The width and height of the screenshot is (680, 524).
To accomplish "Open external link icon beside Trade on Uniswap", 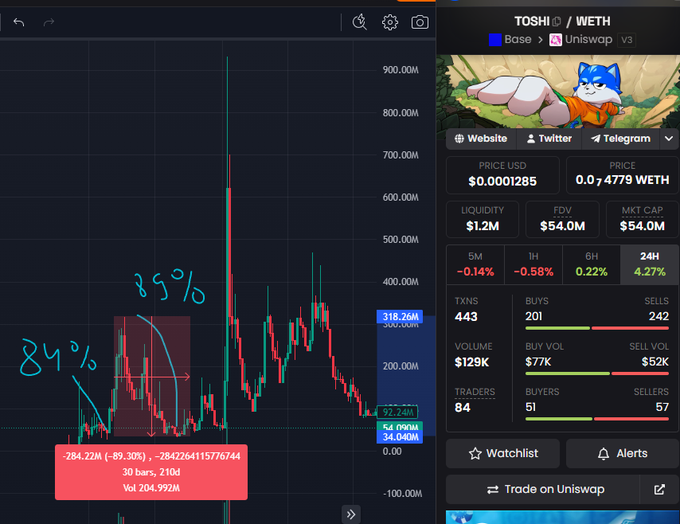I will pyautogui.click(x=659, y=489).
